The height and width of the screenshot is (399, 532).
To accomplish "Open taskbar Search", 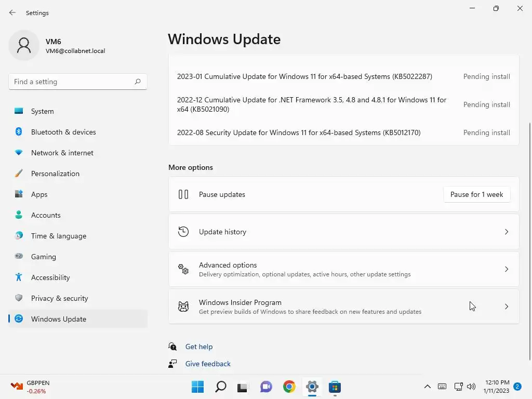I will point(220,387).
